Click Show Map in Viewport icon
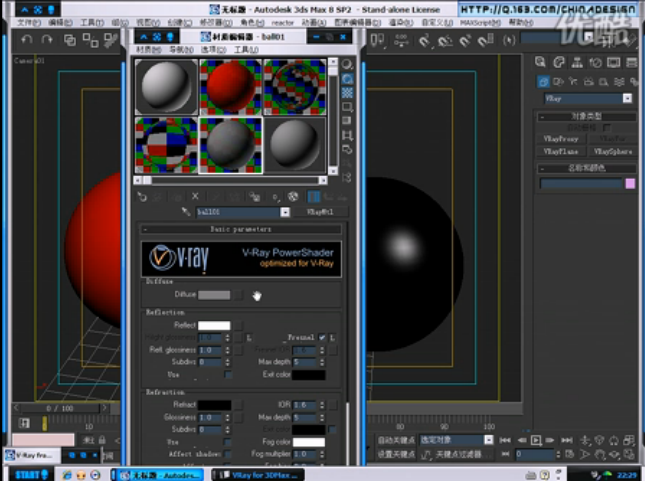 click(x=293, y=197)
